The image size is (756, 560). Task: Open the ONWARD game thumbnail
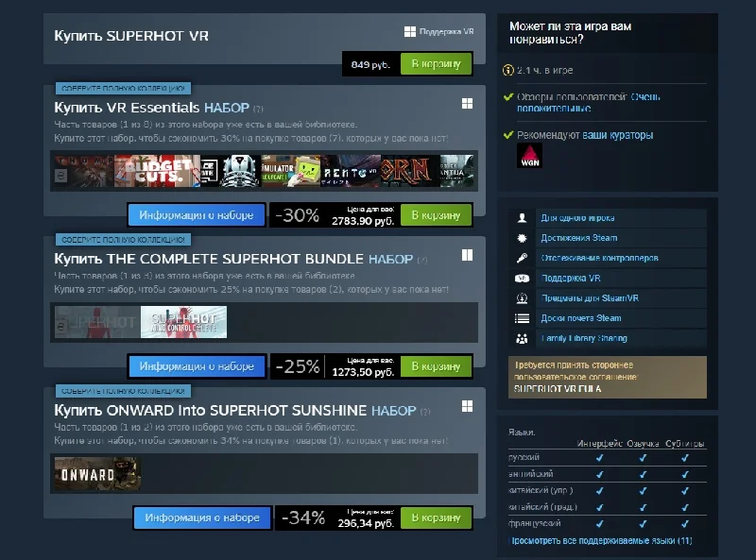(97, 474)
